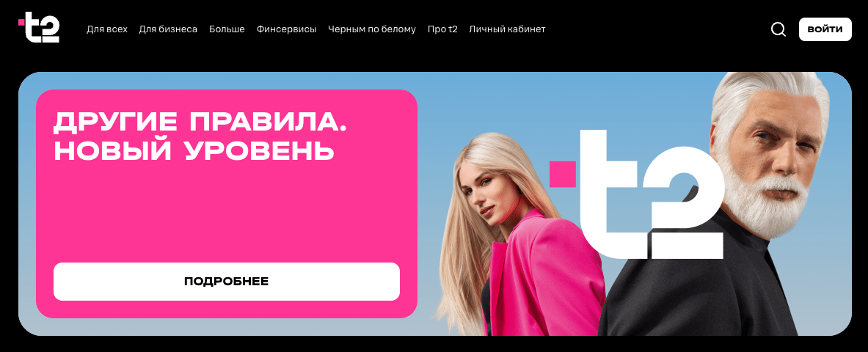Screen dimensions: 868x352
Task: Open the Черным по белому link
Action: 371,29
